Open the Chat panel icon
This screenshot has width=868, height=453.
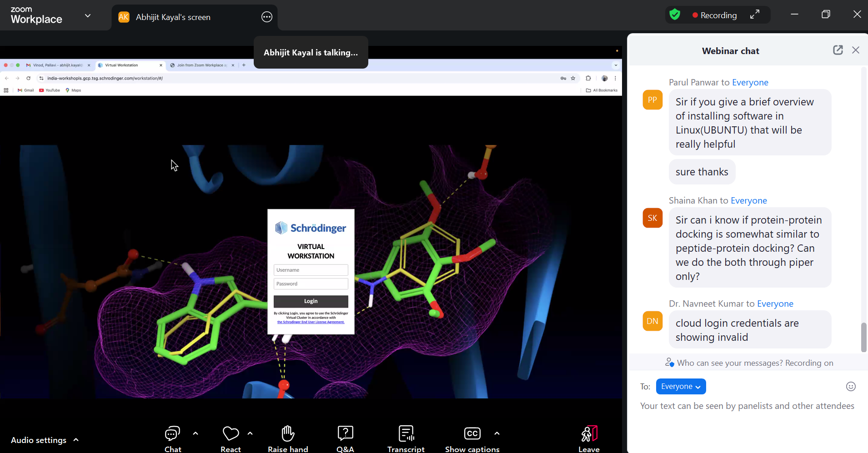click(172, 434)
